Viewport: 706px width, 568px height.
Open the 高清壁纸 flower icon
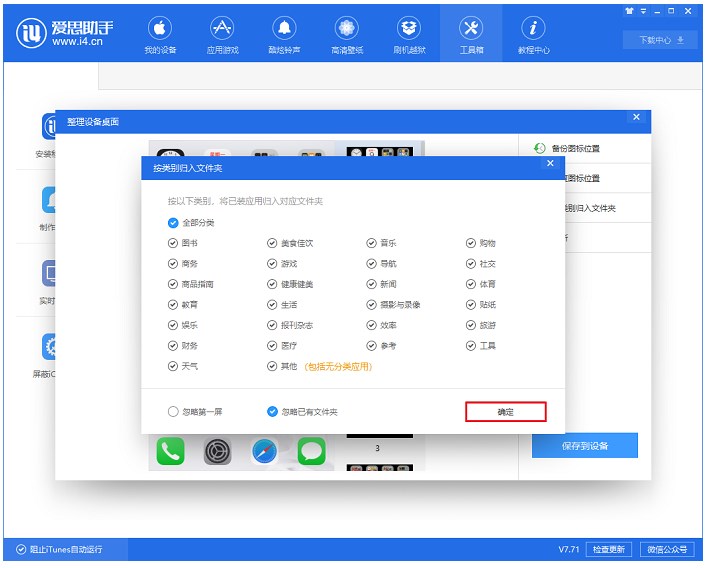click(x=346, y=28)
